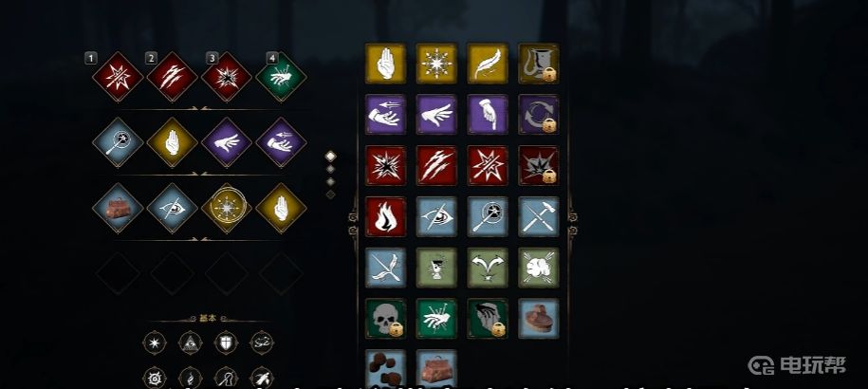Switch to the fourth spell-set page diamond
Viewport: 868px width, 389px height.
(330, 194)
